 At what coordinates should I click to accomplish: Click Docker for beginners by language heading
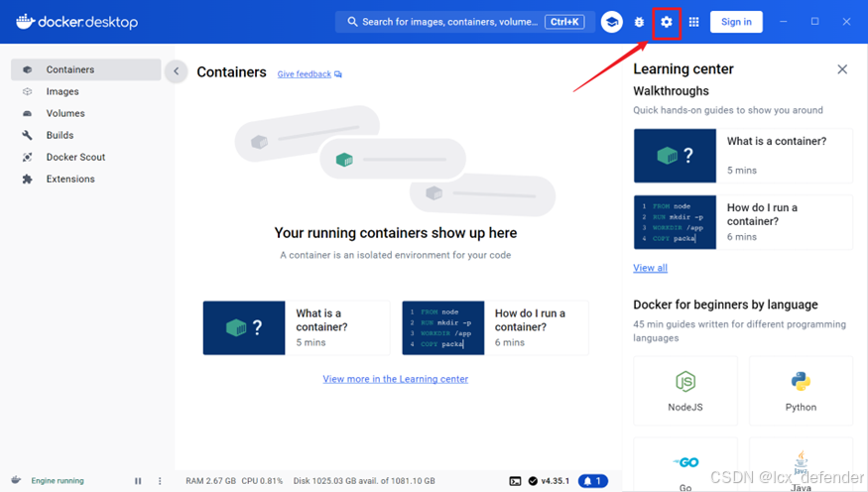725,305
